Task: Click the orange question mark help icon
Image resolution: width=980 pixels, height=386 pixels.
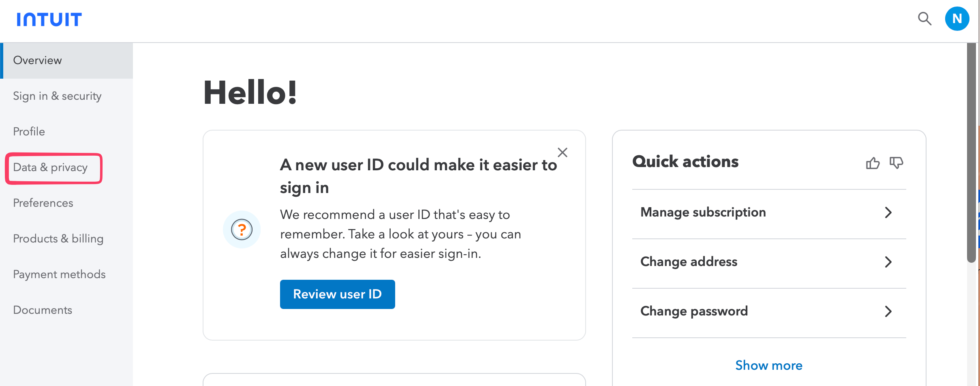Action: click(x=242, y=229)
